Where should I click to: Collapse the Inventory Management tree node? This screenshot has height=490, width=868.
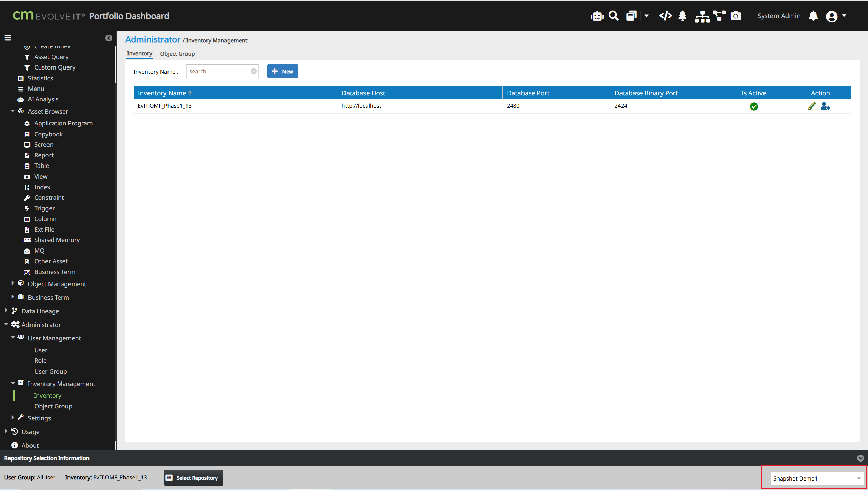click(13, 383)
